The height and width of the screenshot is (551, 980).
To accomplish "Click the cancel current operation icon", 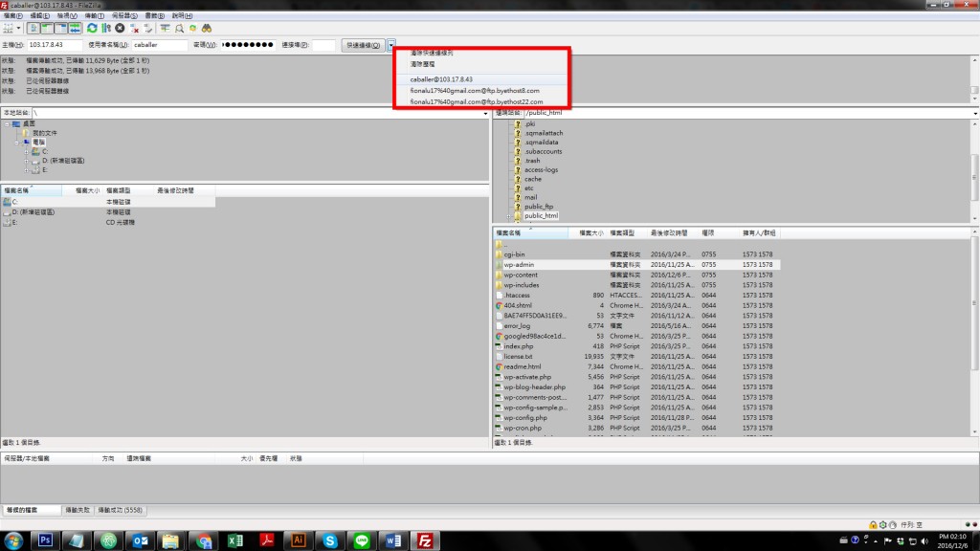I will point(120,28).
